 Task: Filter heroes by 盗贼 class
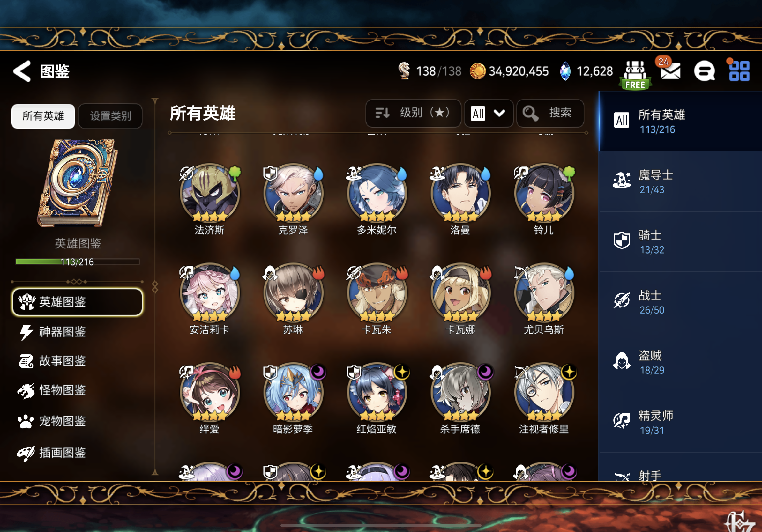pos(680,362)
